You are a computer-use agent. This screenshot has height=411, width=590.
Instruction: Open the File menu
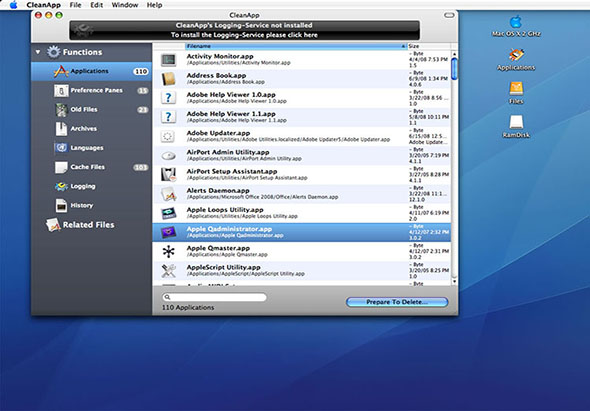click(x=75, y=5)
